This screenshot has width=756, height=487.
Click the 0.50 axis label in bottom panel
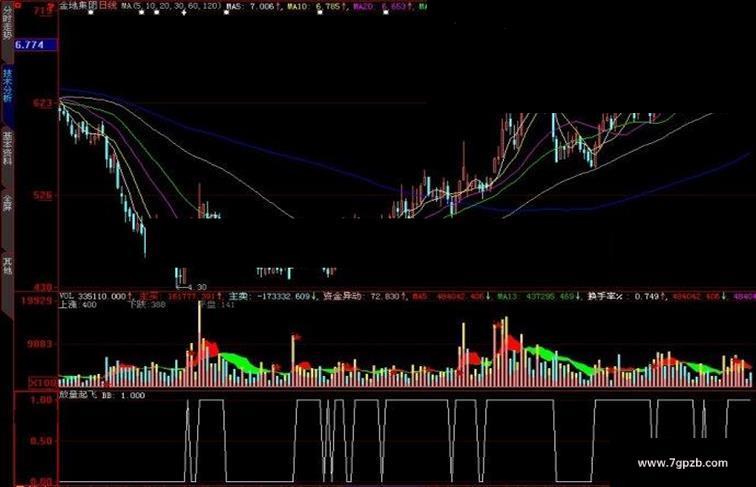point(41,441)
